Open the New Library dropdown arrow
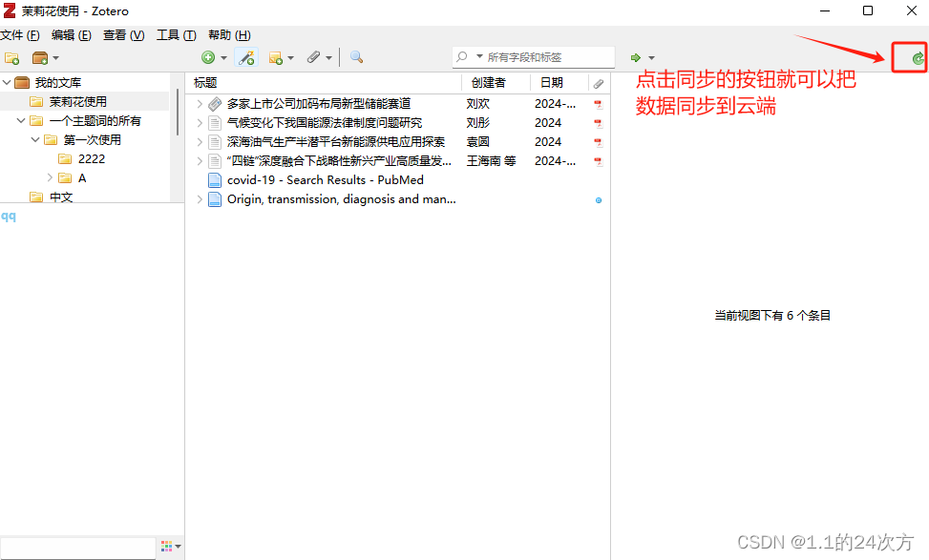The width and height of the screenshot is (929, 560). 55,58
